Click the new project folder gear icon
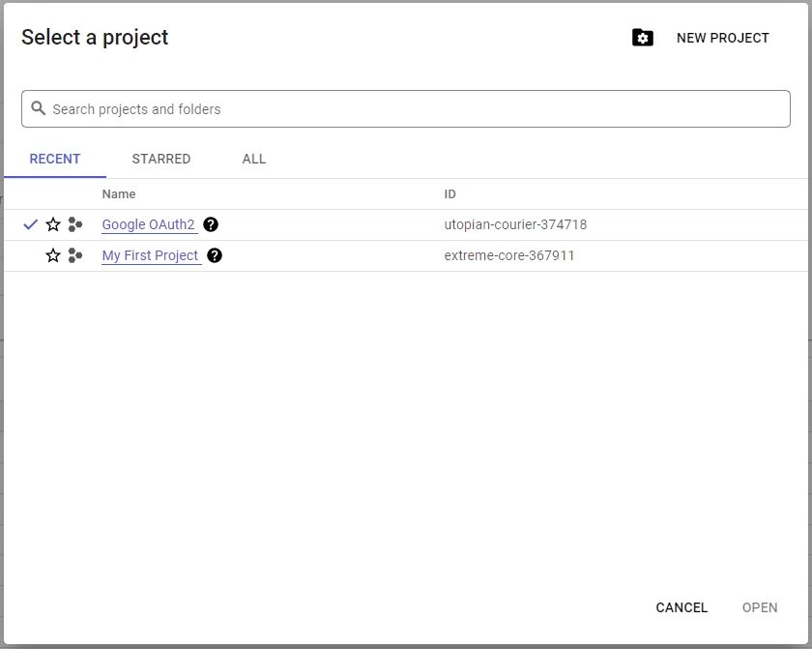The width and height of the screenshot is (812, 649). 642,38
